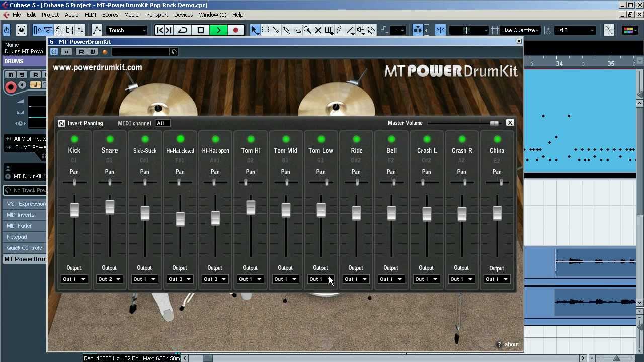This screenshot has height=362, width=644.
Task: Click the Drums track record enable button
Action: click(x=10, y=87)
